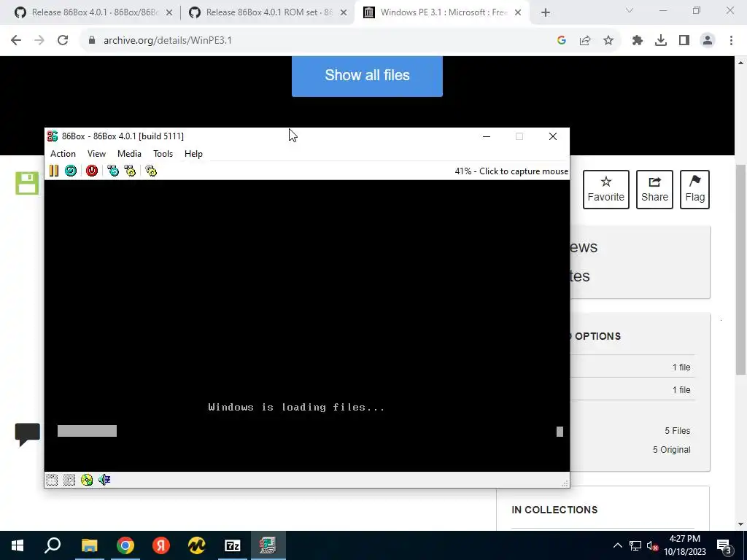This screenshot has width=747, height=560.
Task: Click the CD-ROM disc status bar icon
Action: coord(87,480)
